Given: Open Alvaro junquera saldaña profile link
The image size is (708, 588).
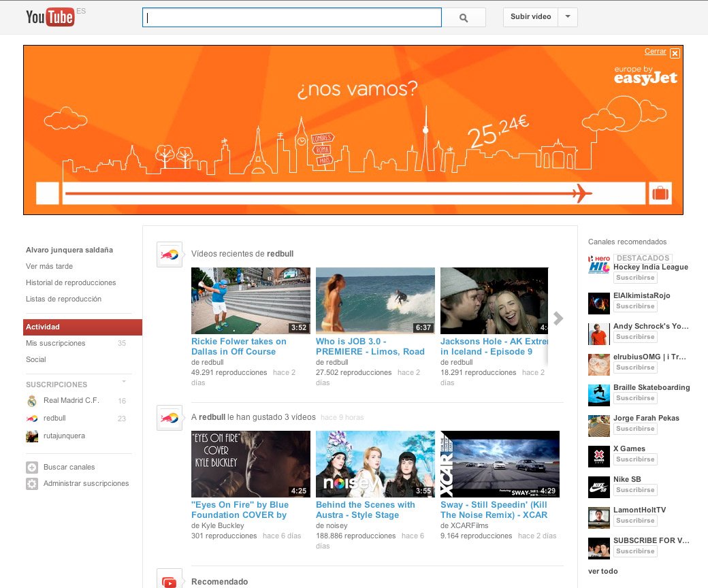Looking at the screenshot, I should (x=69, y=250).
